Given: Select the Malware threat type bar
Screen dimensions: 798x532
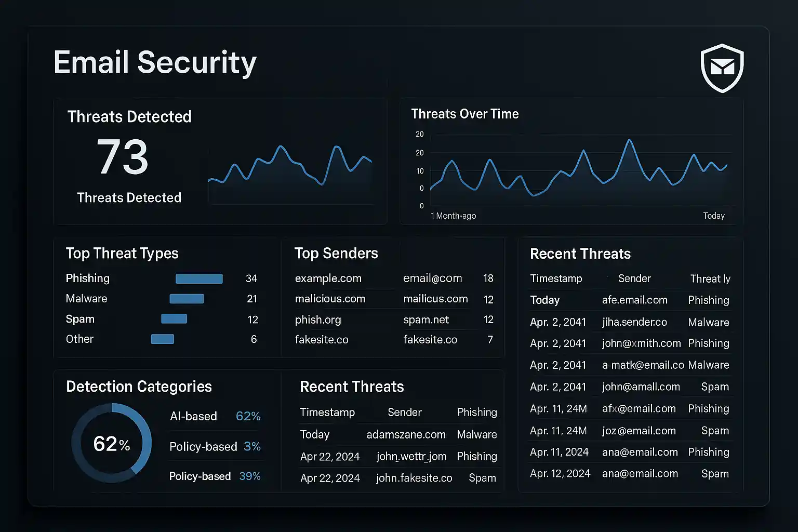Looking at the screenshot, I should click(x=187, y=299).
